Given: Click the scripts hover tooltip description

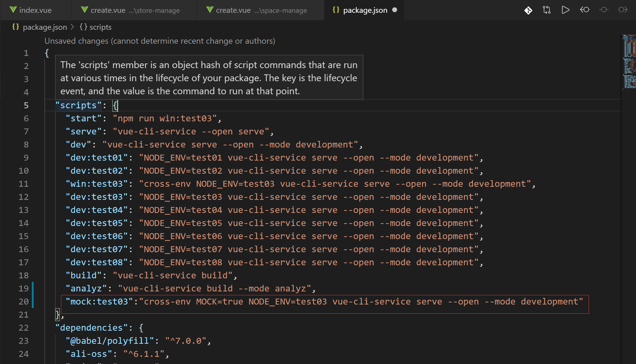Looking at the screenshot, I should click(x=209, y=78).
